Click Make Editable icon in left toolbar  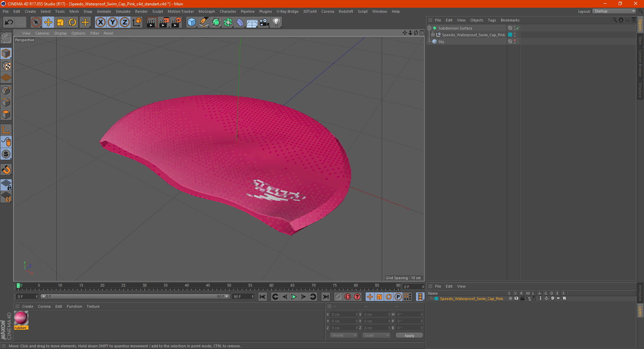[x=6, y=38]
